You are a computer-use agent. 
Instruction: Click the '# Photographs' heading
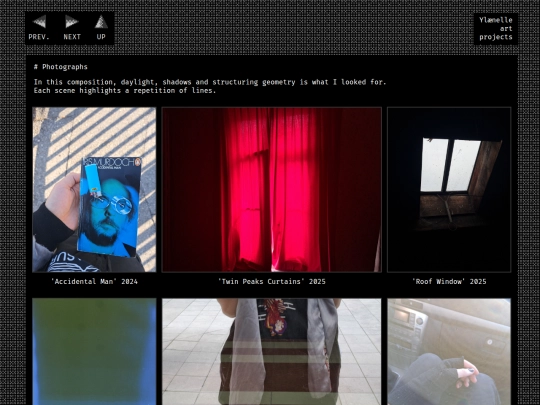pos(61,67)
